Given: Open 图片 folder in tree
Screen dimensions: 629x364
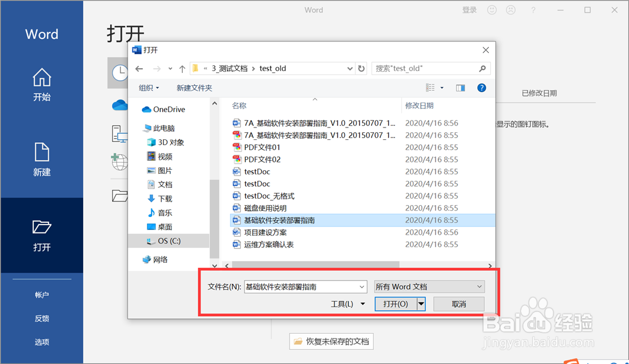Looking at the screenshot, I should click(160, 170).
